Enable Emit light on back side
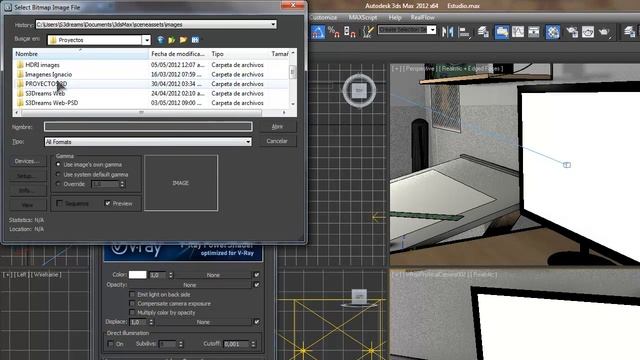The width and height of the screenshot is (640, 360). [132, 294]
